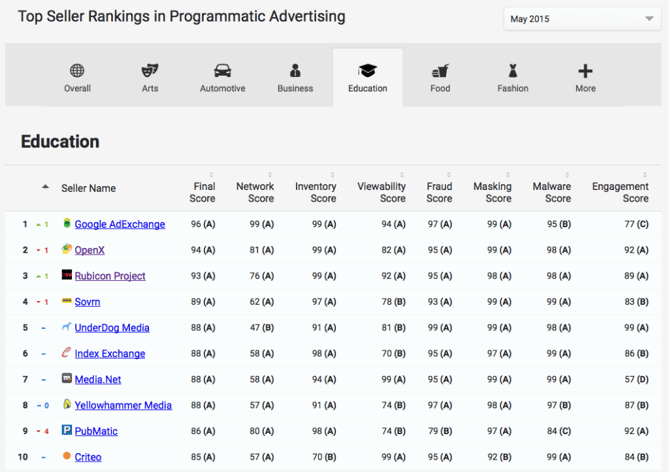Sort table by Inventory Score

pos(332,175)
